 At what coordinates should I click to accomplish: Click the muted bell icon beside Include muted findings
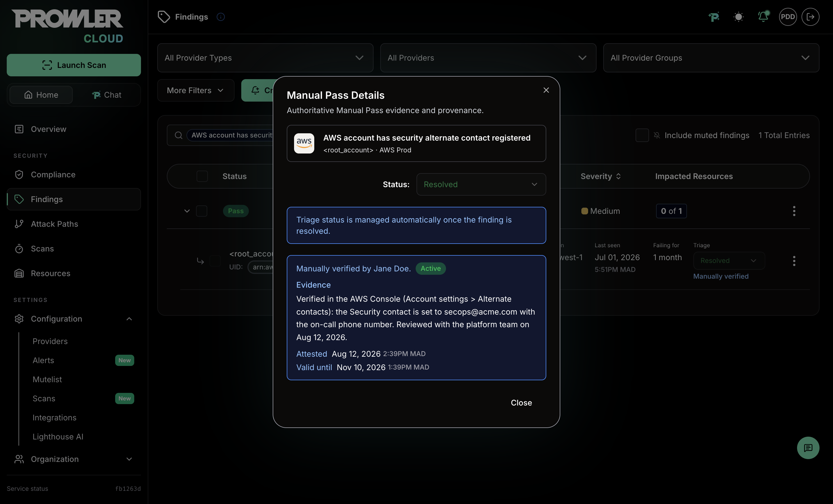[x=657, y=136]
